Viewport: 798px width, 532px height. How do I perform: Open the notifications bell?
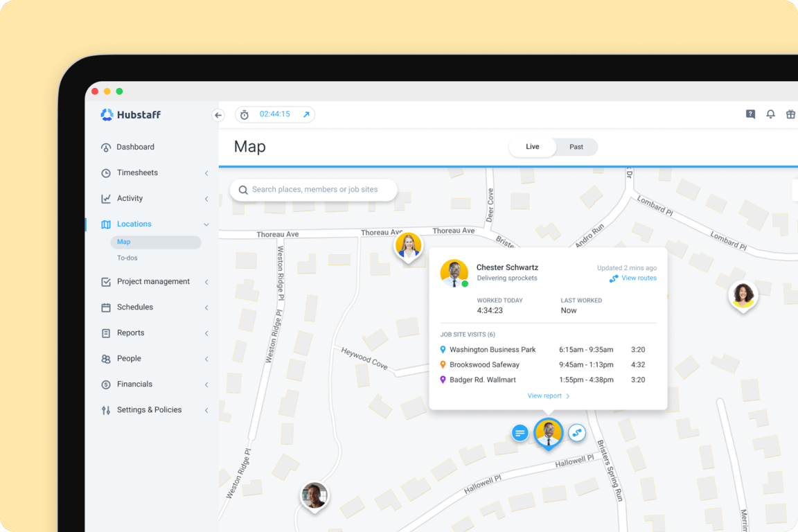point(770,114)
